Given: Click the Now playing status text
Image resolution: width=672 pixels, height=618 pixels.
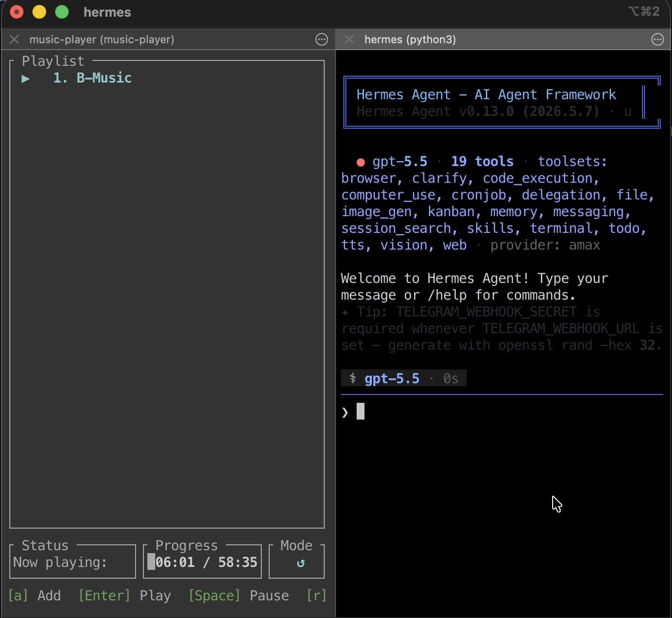Looking at the screenshot, I should point(60,562).
